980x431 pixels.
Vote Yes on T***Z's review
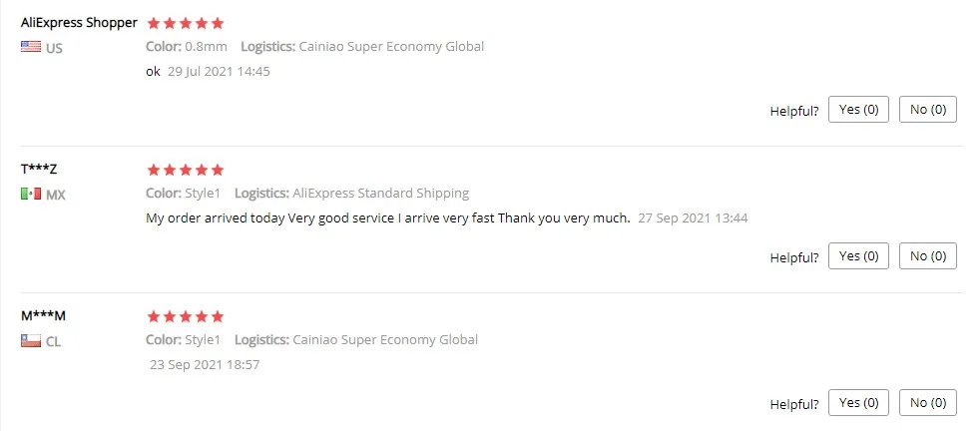tap(858, 256)
